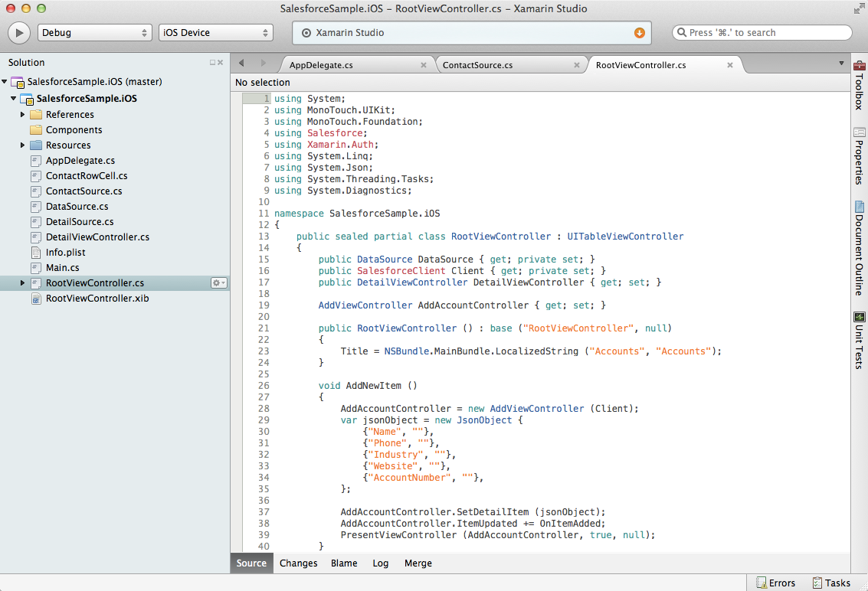Select the Components folder icon
Image resolution: width=868 pixels, height=591 pixels.
36,130
